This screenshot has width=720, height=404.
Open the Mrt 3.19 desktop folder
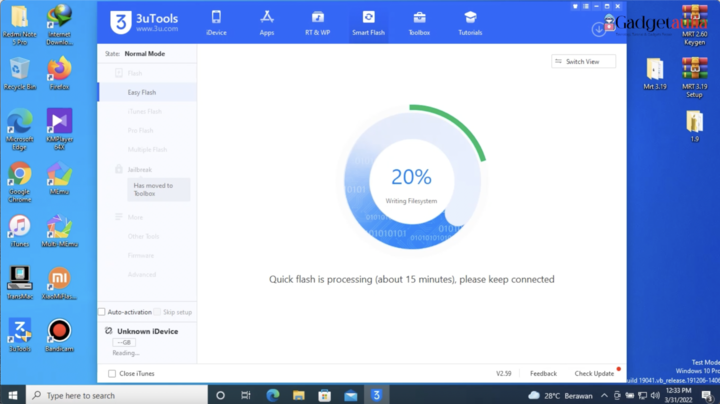click(x=655, y=73)
